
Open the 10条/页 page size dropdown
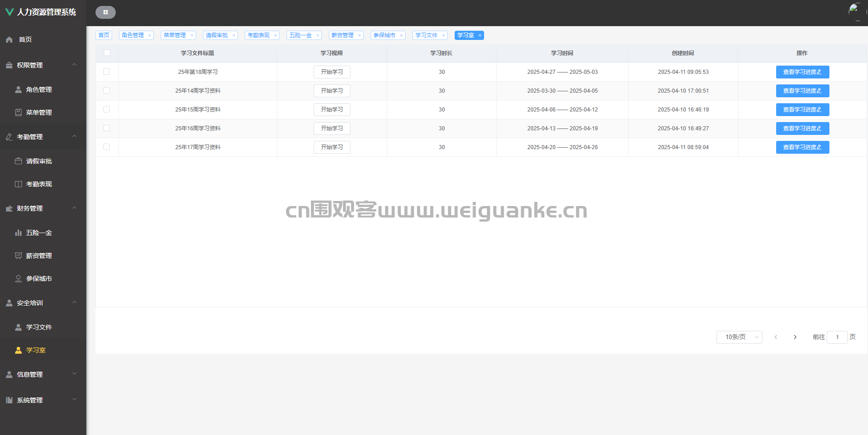coord(739,337)
